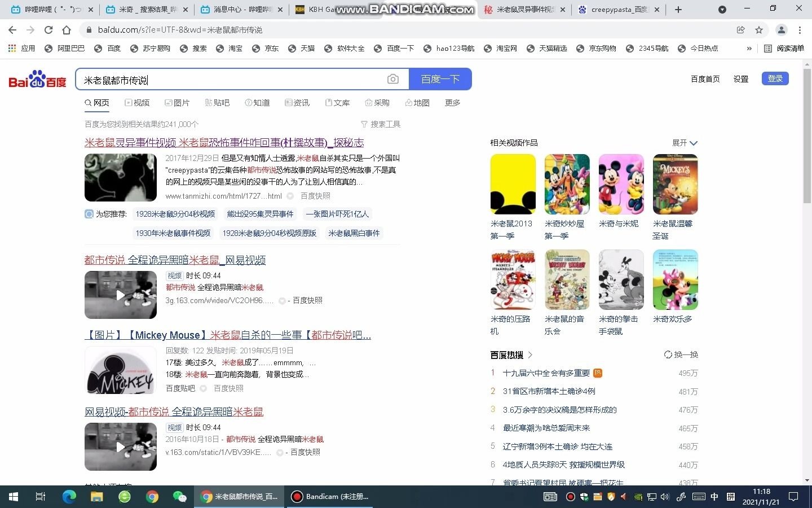This screenshot has width=812, height=508.
Task: Open Windows Start menu
Action: (14, 497)
